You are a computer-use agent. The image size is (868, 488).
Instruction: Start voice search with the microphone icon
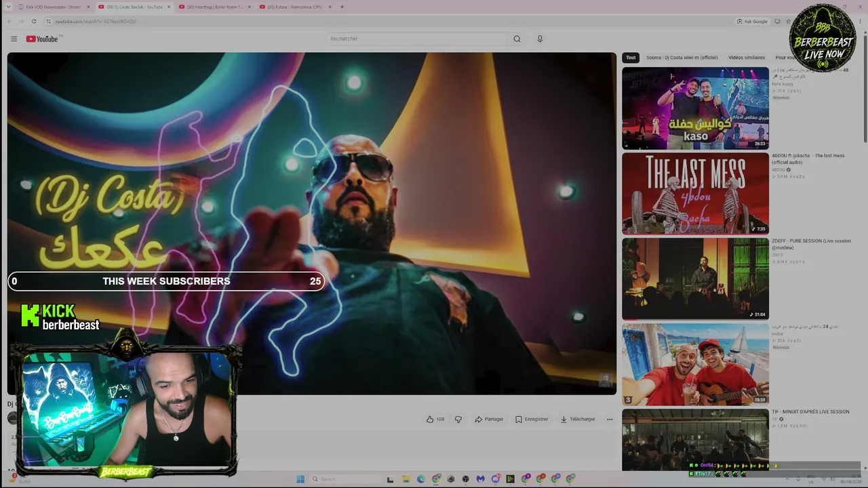pyautogui.click(x=540, y=39)
